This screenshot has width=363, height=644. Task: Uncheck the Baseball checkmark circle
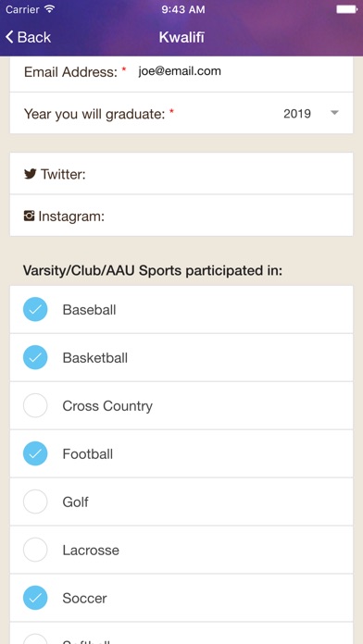[35, 309]
